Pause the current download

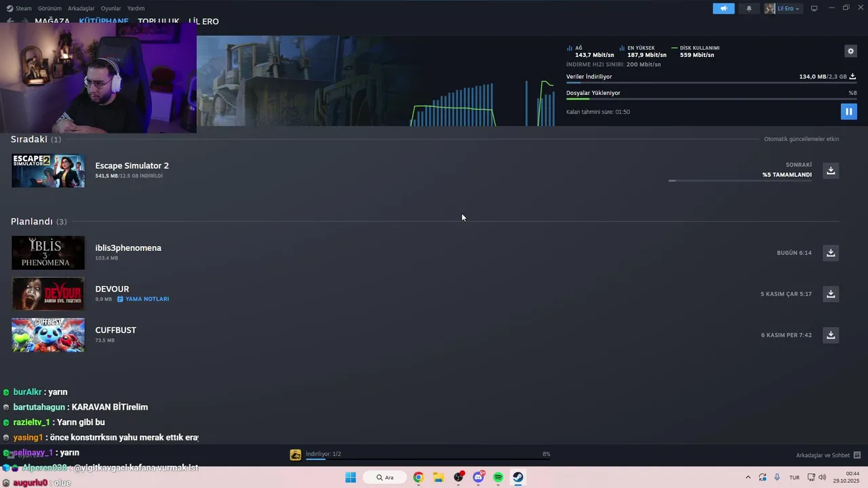click(848, 111)
